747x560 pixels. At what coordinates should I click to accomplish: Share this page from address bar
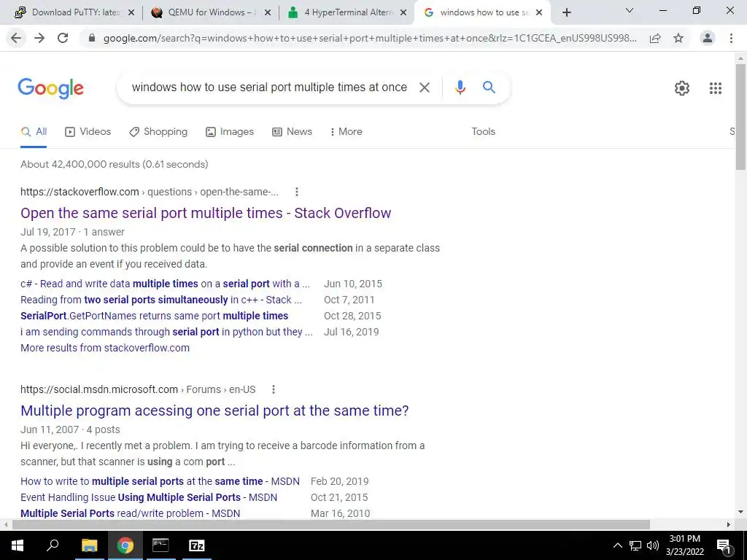(x=655, y=38)
